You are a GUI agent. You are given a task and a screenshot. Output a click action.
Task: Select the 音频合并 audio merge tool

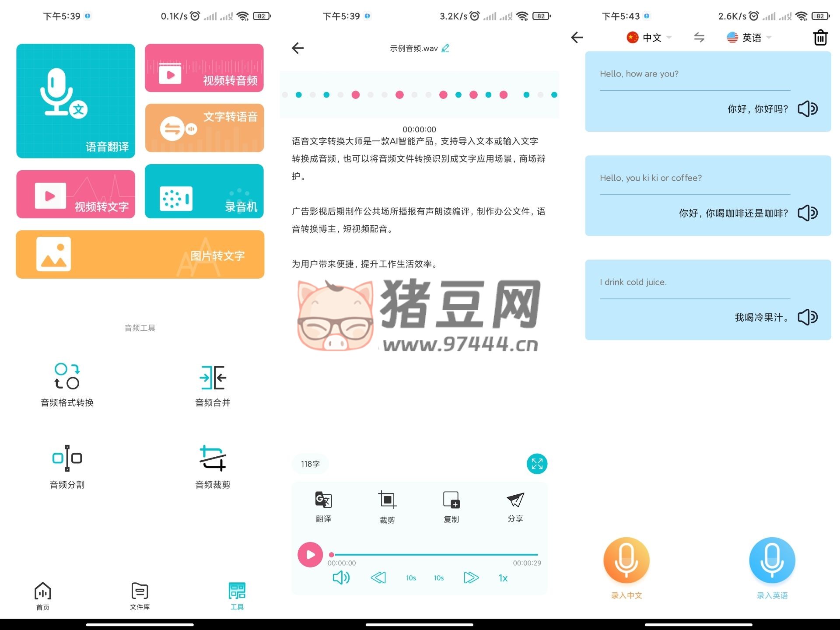click(x=213, y=384)
